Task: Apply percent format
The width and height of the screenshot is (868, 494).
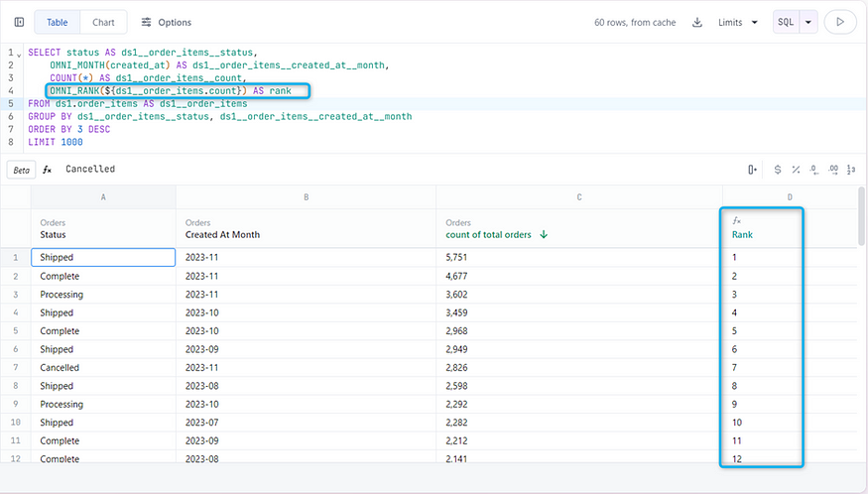Action: (796, 170)
